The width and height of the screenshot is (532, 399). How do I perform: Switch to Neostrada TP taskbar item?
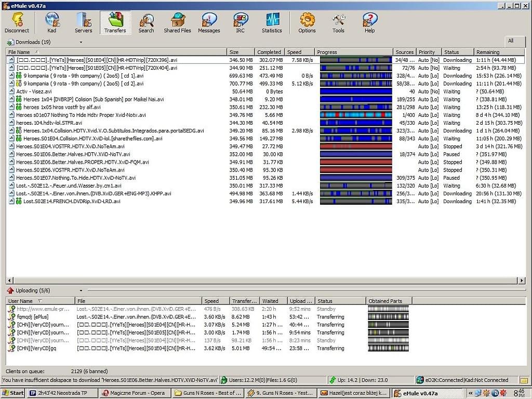click(x=61, y=393)
